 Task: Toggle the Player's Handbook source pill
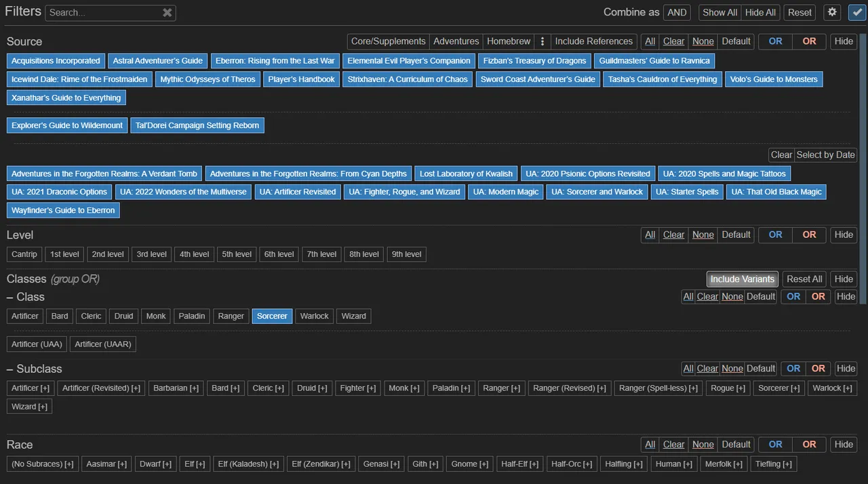click(301, 79)
